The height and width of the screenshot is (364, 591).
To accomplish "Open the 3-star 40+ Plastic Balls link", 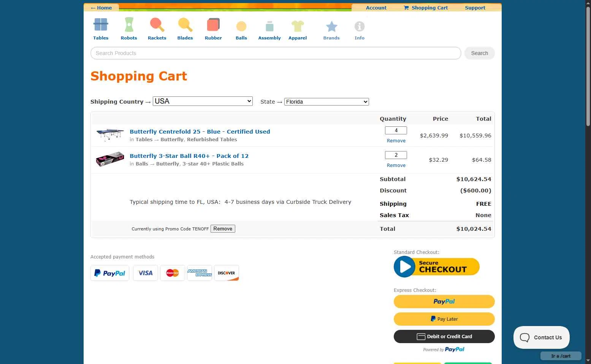I will click(x=213, y=164).
